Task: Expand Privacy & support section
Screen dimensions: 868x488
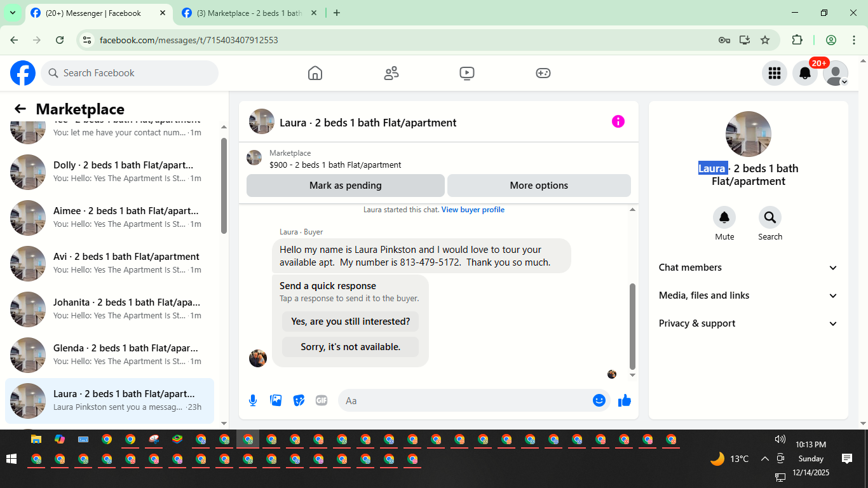Action: pyautogui.click(x=749, y=323)
